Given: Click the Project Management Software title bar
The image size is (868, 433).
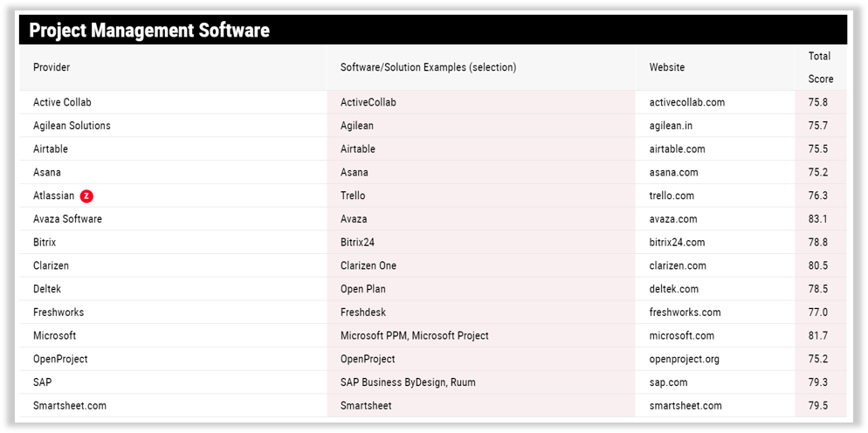Looking at the screenshot, I should point(148,31).
